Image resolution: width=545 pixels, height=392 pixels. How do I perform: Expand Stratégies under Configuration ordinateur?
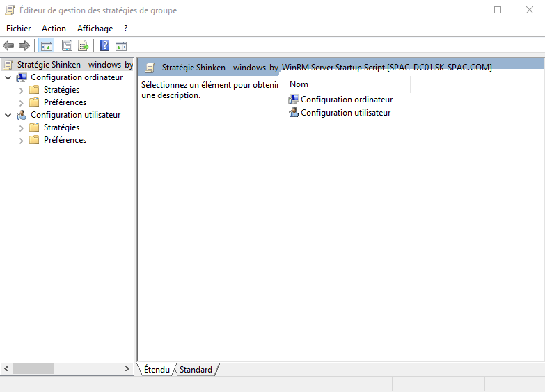click(22, 90)
